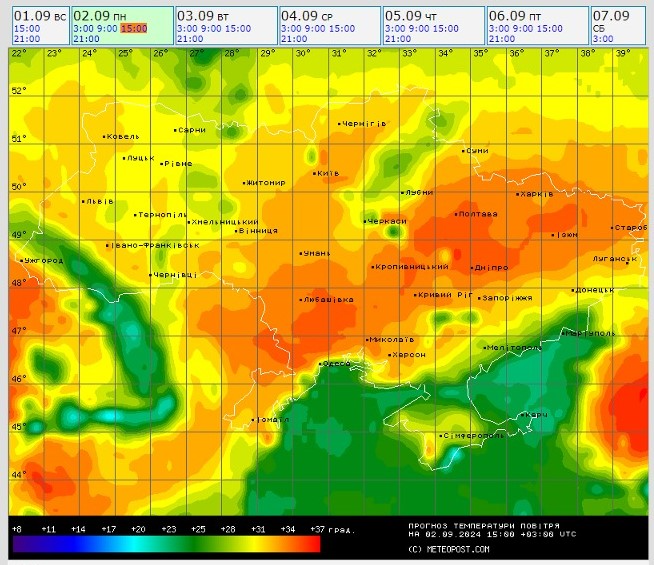Screen dimensions: 654x565
Task: Click the Київ city marker on map
Action: click(x=315, y=173)
